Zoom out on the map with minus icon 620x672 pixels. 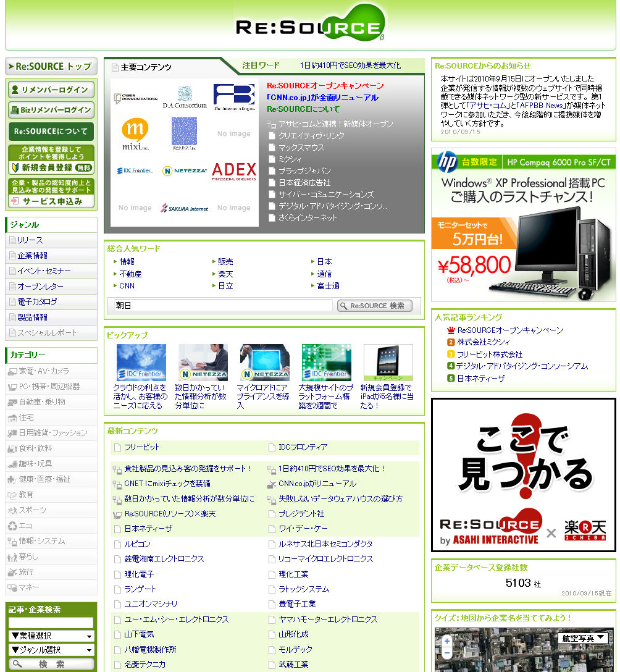click(447, 653)
